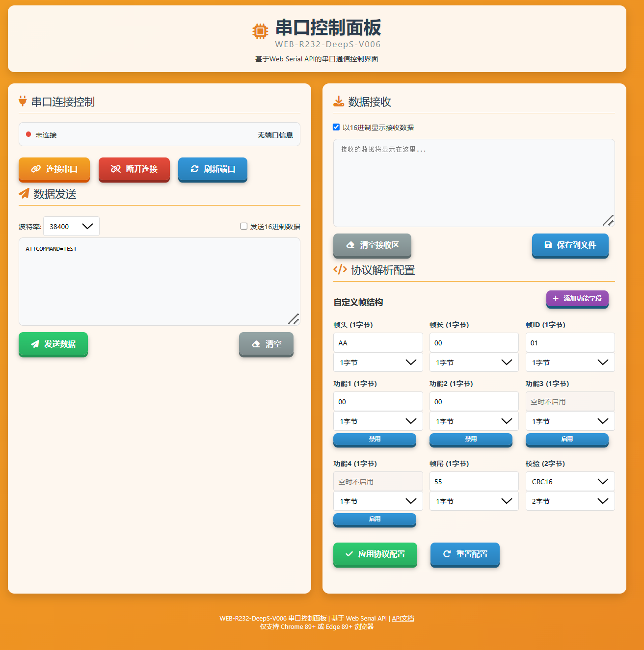Screen dimensions: 644x650
Task: Open the CRC16 校验 type dropdown
Action: 570,481
